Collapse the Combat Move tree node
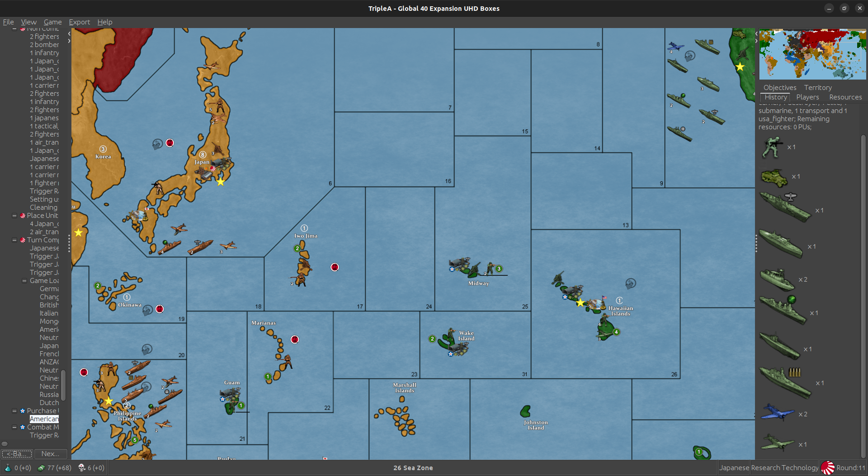Screen dimensions: 868x476 [x=14, y=427]
